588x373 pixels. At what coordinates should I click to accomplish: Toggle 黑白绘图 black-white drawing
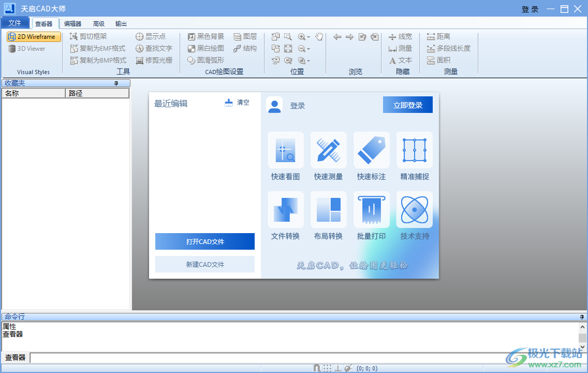(206, 48)
